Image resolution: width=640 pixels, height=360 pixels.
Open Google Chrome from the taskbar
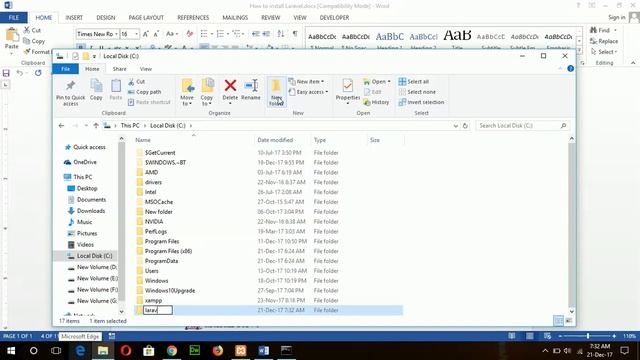(x=172, y=351)
